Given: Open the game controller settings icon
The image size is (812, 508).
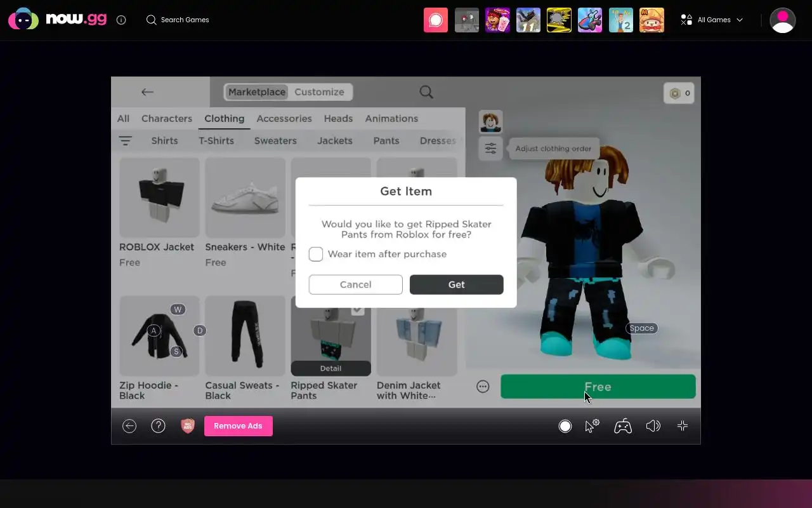Looking at the screenshot, I should pos(623,426).
